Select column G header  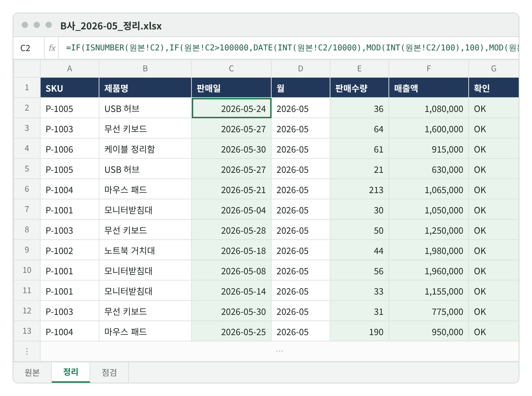[494, 69]
